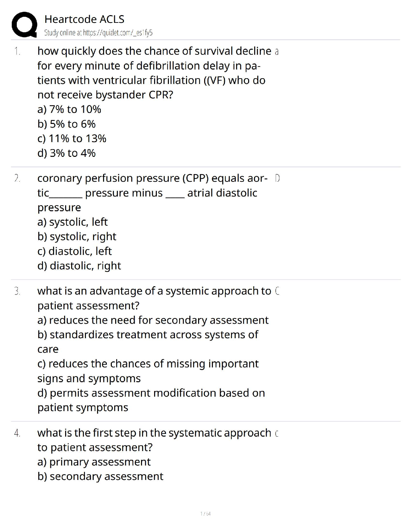Select option b) 5% to 6%

click(66, 124)
